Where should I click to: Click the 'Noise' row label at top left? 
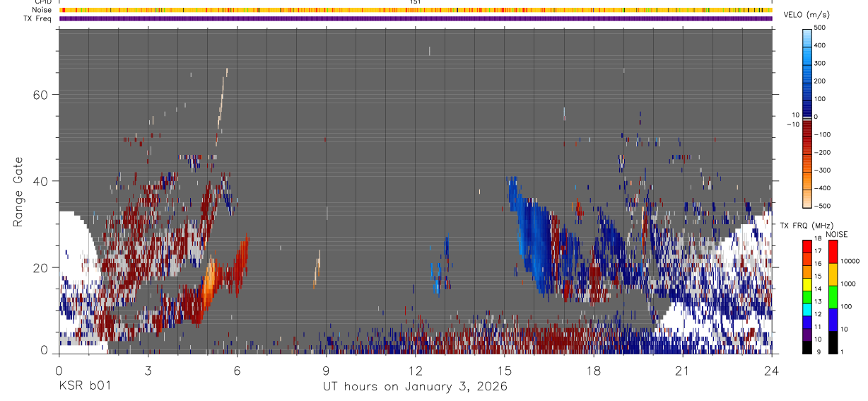tap(42, 10)
